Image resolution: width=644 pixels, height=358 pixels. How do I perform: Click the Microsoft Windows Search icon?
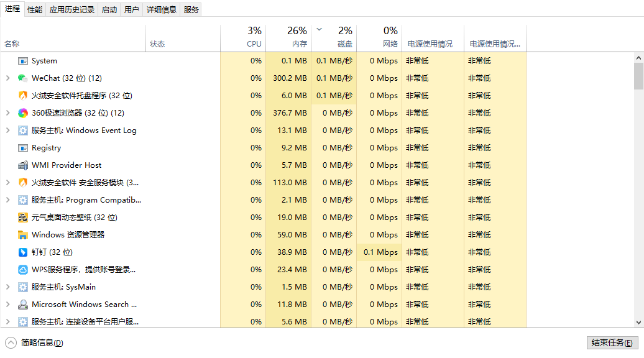tap(23, 305)
